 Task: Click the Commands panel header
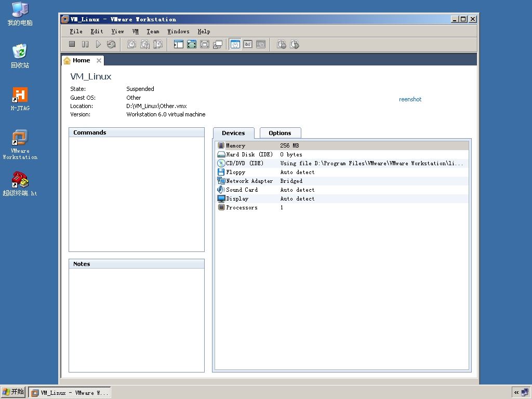pyautogui.click(x=137, y=132)
